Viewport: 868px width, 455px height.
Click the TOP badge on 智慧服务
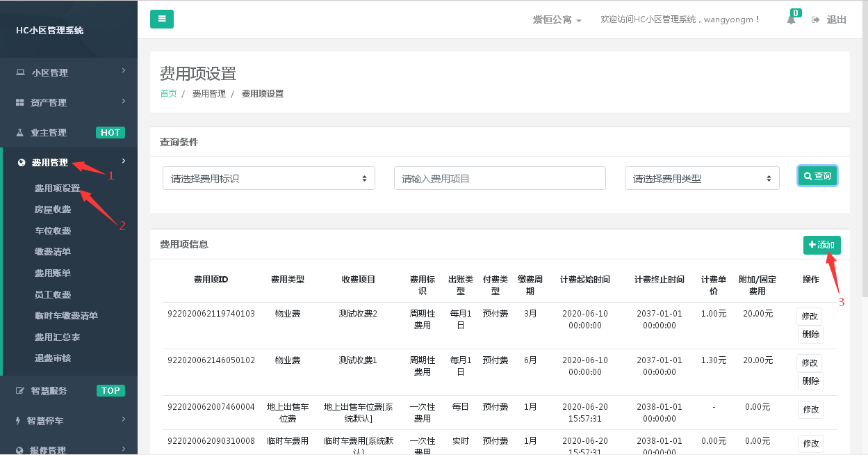110,390
